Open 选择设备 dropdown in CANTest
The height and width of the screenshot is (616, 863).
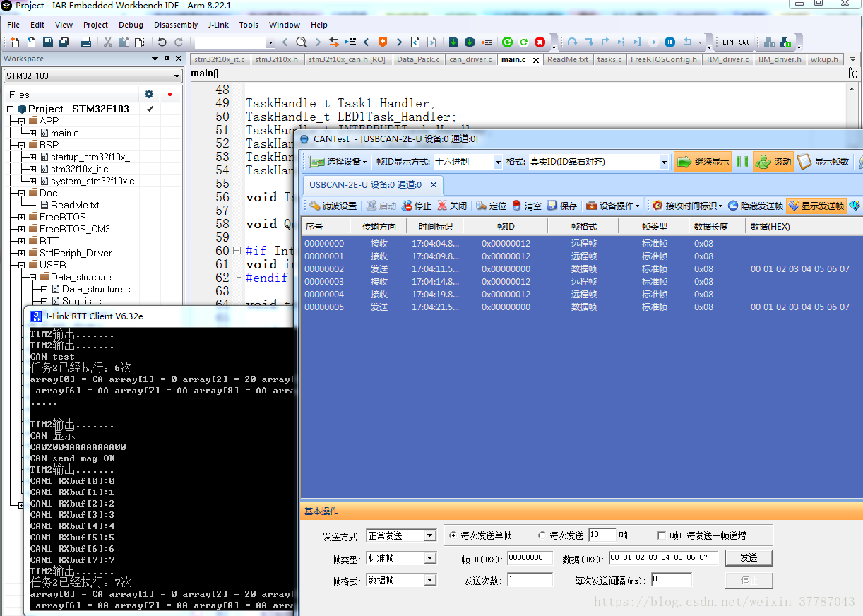(x=338, y=162)
